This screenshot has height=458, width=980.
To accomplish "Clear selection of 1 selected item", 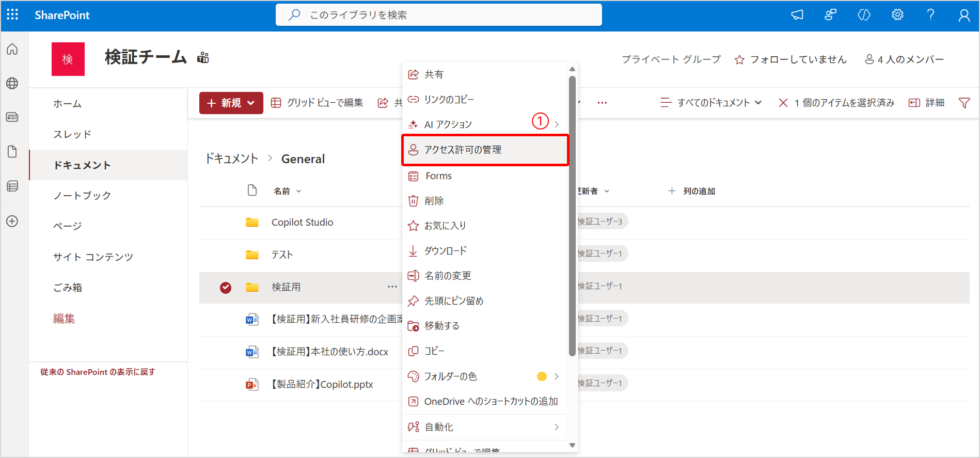I will 783,103.
